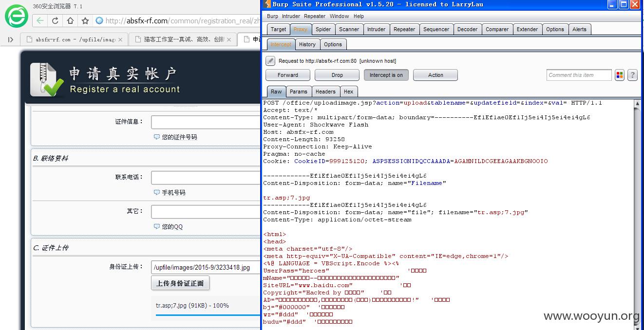Select the absfx-rf.com upfile browser tab
The width and height of the screenshot is (644, 330).
(x=74, y=39)
